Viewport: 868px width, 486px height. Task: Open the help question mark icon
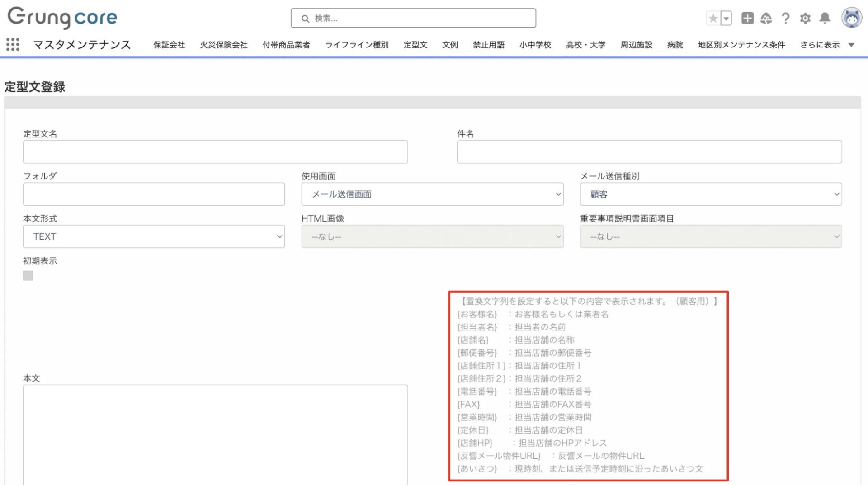pyautogui.click(x=786, y=18)
